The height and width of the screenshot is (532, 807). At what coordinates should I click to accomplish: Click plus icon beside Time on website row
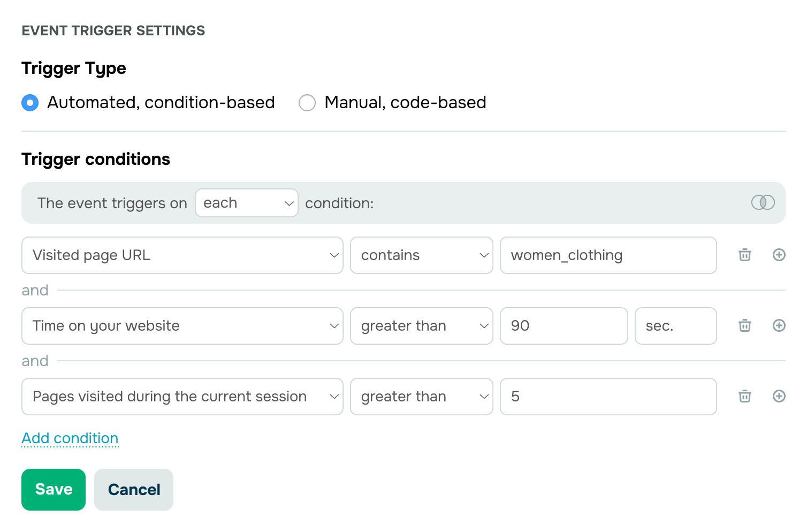(779, 325)
